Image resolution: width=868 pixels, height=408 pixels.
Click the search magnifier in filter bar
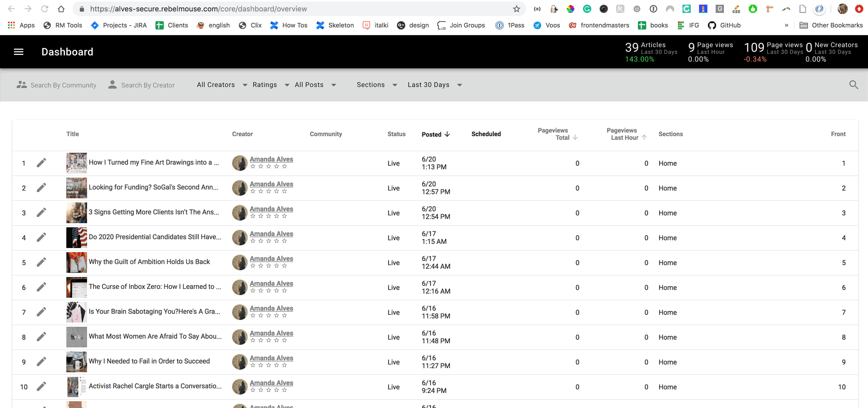point(853,85)
